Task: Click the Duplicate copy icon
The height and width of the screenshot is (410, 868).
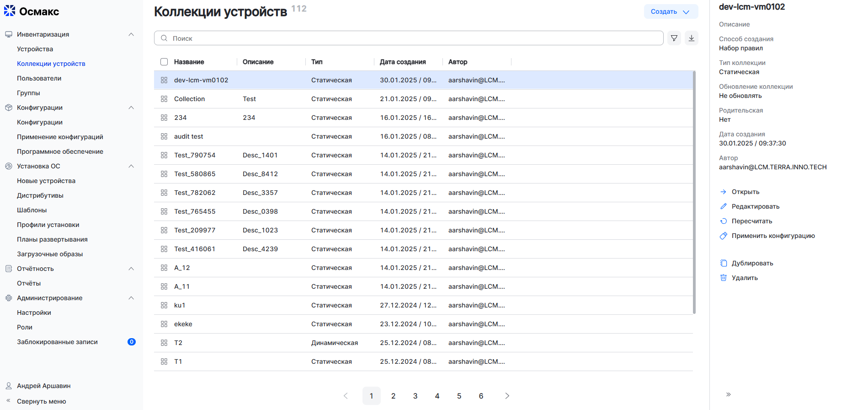Action: 724,263
